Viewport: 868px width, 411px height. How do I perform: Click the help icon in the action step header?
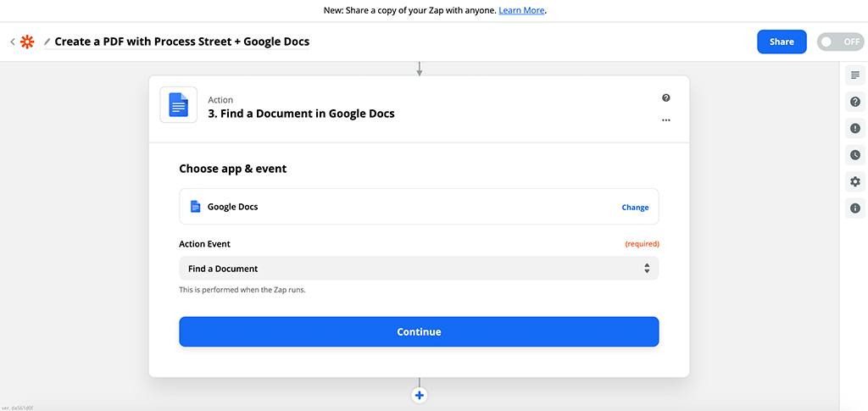tap(666, 98)
